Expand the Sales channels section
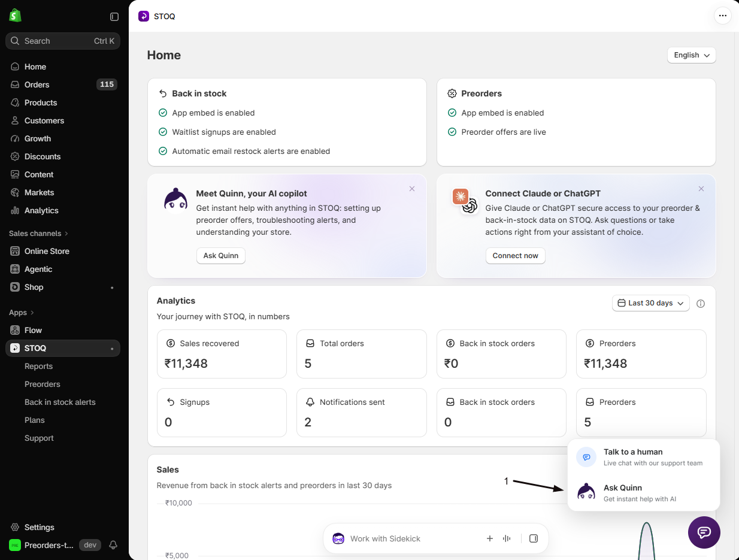739x560 pixels. [x=38, y=234]
